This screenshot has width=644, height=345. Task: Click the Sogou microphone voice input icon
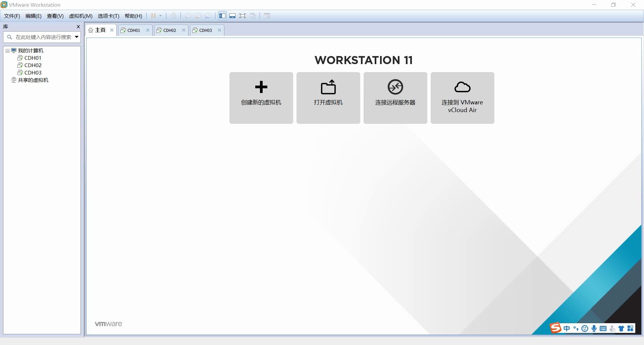(594, 329)
